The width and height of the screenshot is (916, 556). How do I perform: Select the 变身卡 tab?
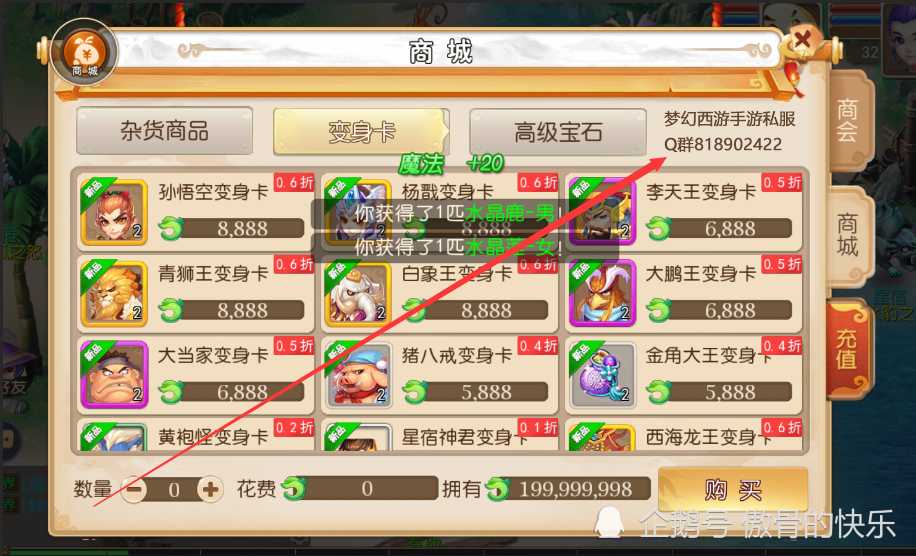click(x=361, y=132)
